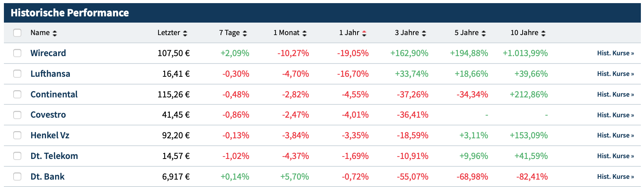This screenshot has height=187, width=644.
Task: Toggle the active 1 Jahr sort arrows
Action: (364, 33)
